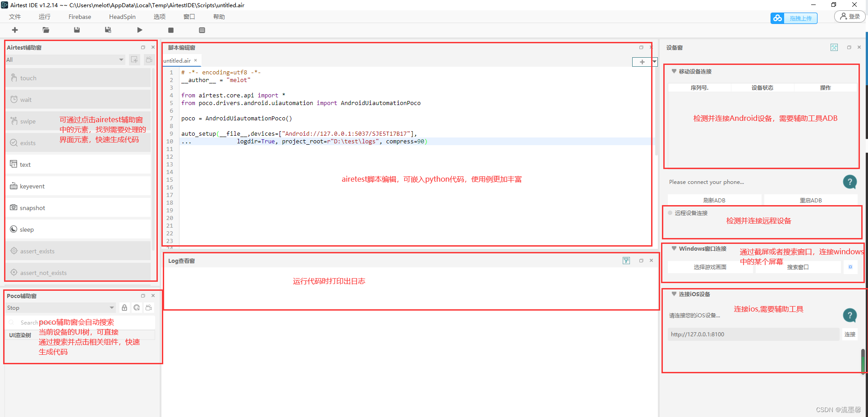Open help for Android connection

point(850,182)
